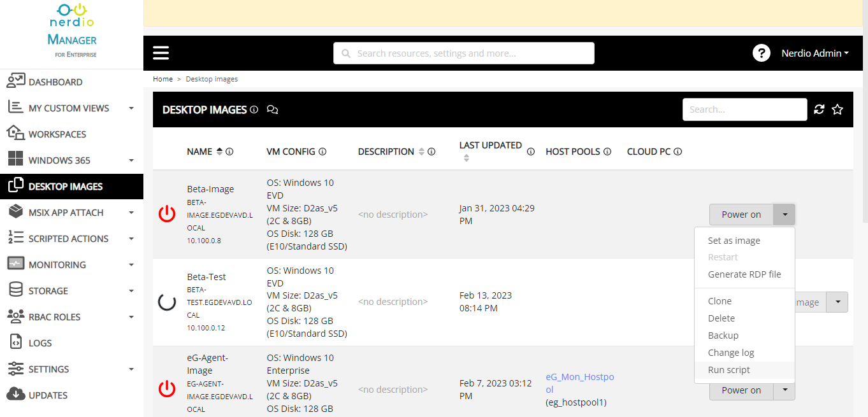Open the chat bubbles icon in header
The image size is (868, 417).
(273, 110)
